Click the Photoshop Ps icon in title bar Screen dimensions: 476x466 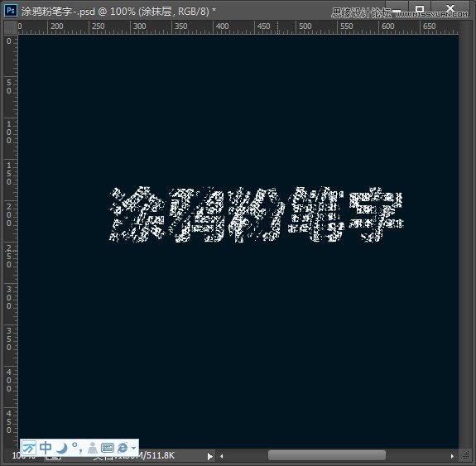coord(11,11)
